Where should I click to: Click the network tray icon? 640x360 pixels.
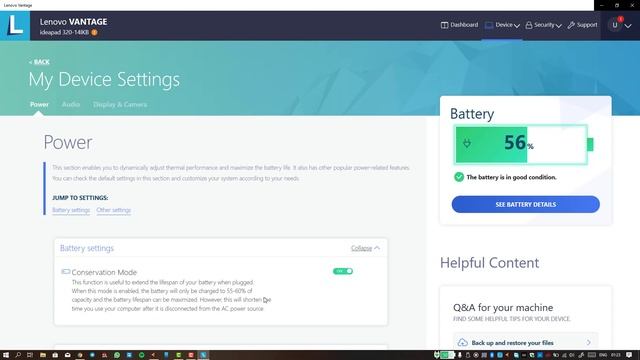tap(564, 355)
